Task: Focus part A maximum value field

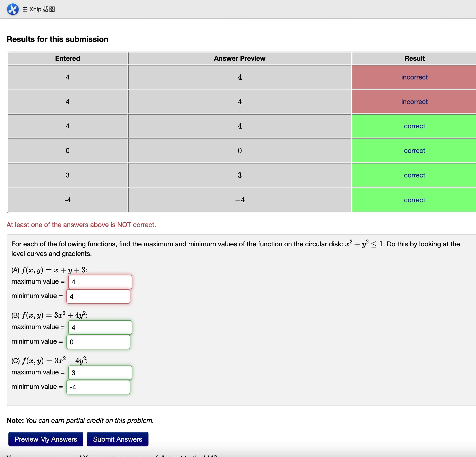Action: (x=100, y=282)
